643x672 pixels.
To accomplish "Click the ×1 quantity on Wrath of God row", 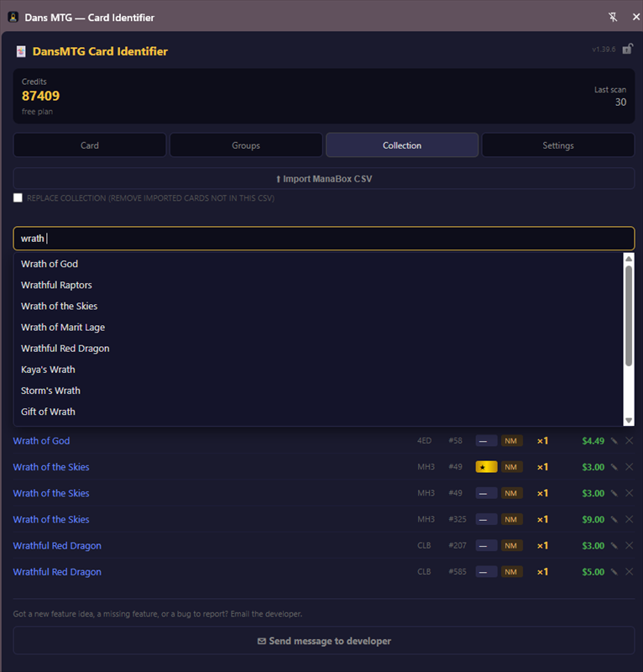I will pos(542,440).
